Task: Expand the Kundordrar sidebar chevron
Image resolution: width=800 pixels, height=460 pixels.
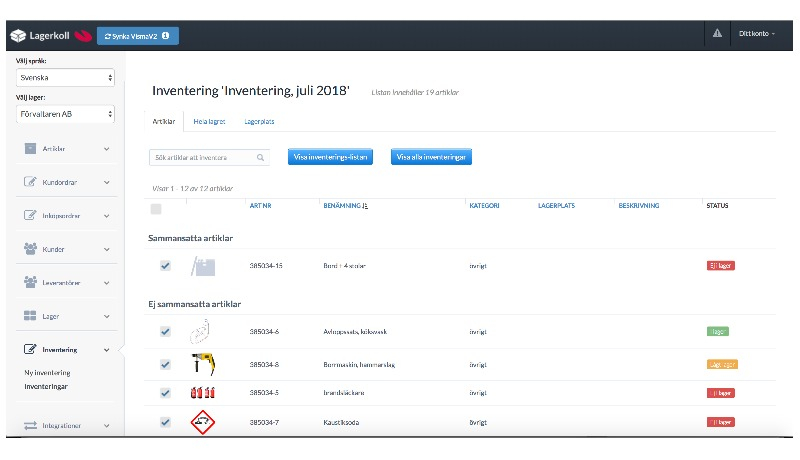Action: 107,182
